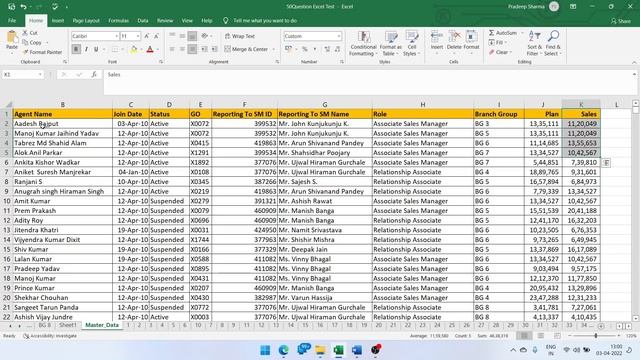The width and height of the screenshot is (640, 360).
Task: Switch to the Page Layout ribbon tab
Action: click(x=86, y=20)
